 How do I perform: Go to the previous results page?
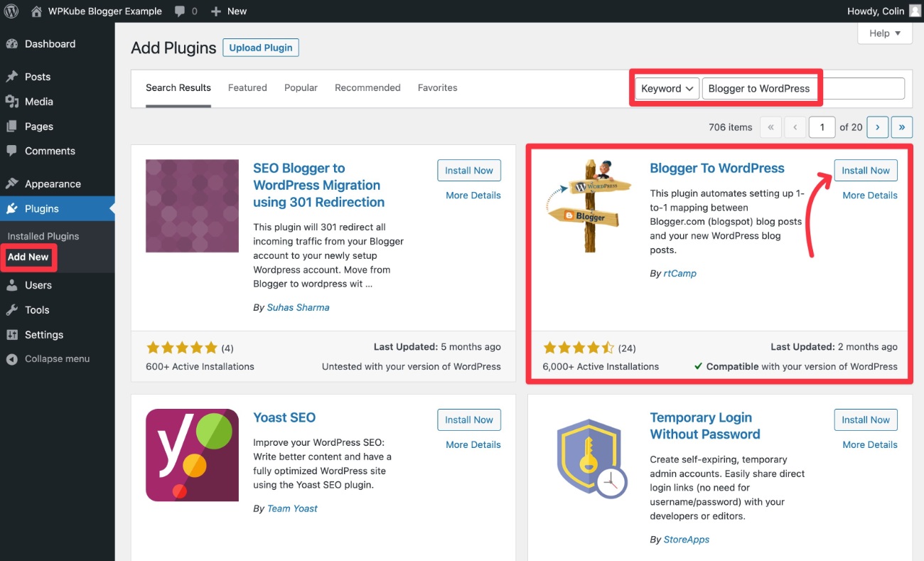795,127
